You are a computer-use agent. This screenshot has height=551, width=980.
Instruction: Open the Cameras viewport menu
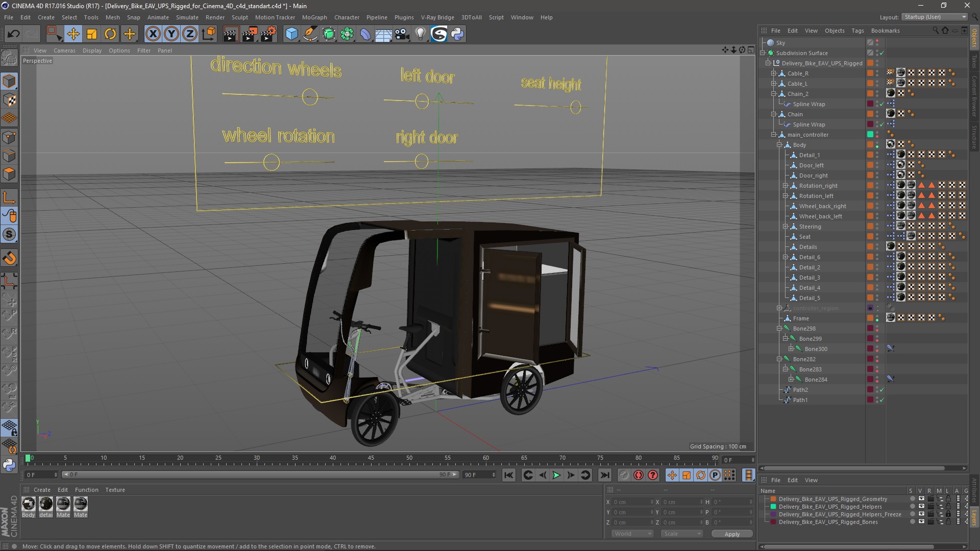[64, 51]
